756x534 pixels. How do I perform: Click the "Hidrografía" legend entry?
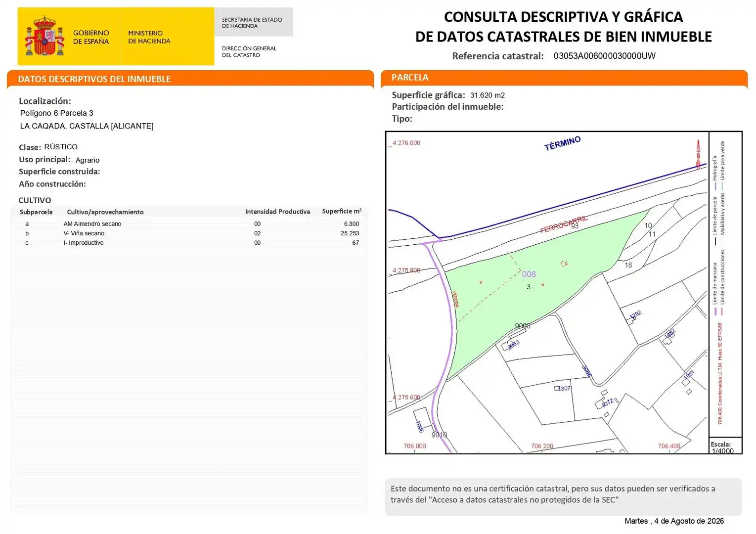714,173
